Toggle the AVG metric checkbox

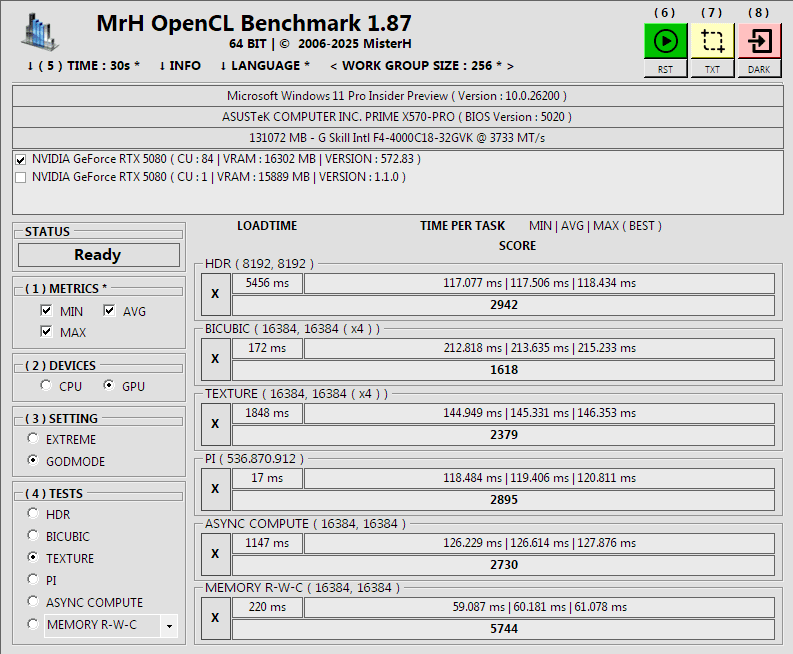(109, 310)
